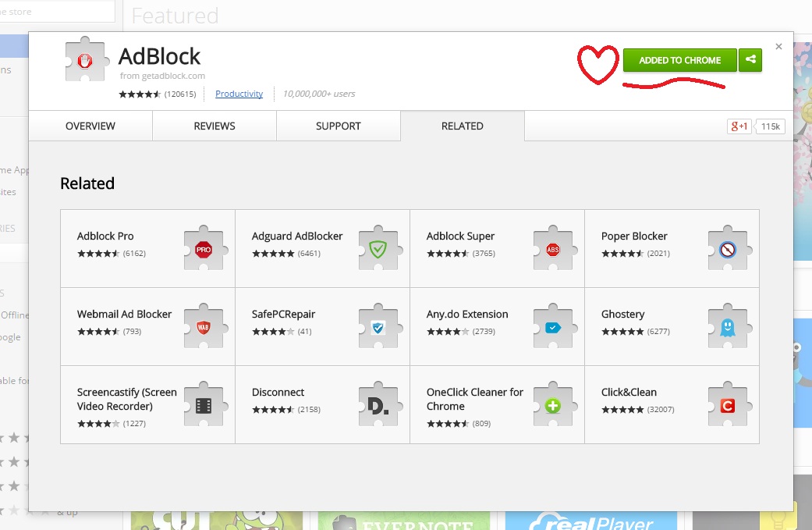Click Ghostery star rating (6277)
This screenshot has height=530, width=812.
pyautogui.click(x=636, y=332)
